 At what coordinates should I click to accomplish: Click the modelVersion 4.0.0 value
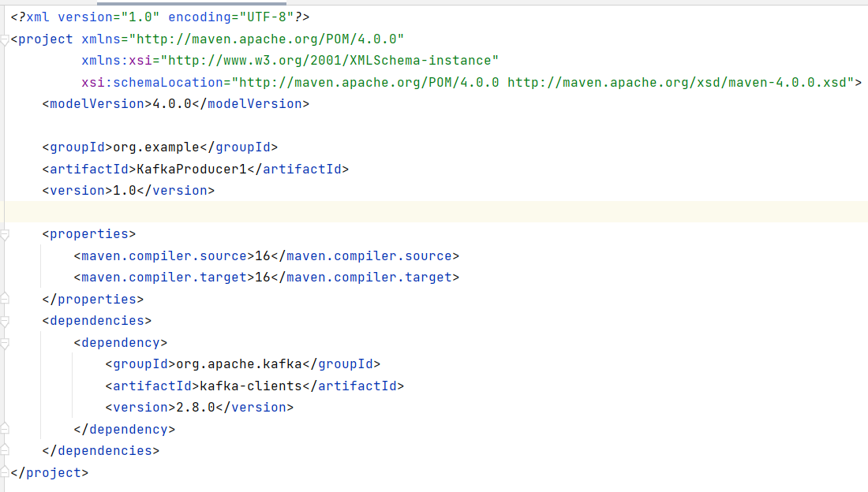[171, 103]
